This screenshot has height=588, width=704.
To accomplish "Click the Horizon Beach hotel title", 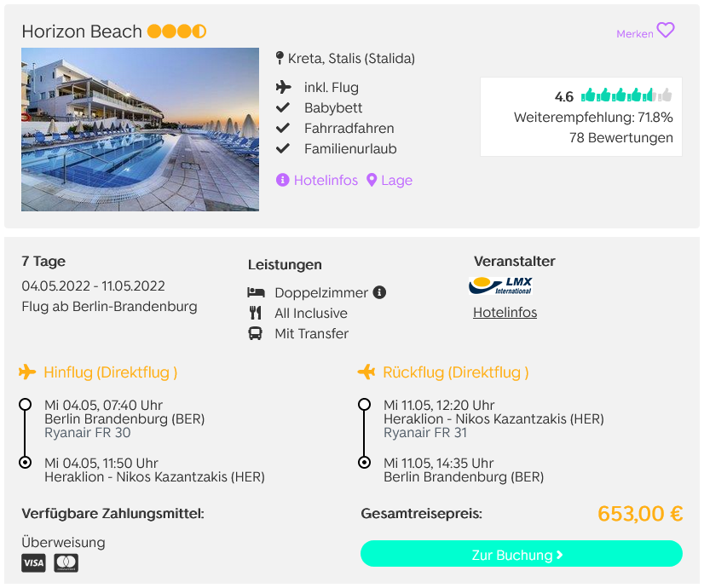I will pyautogui.click(x=82, y=32).
